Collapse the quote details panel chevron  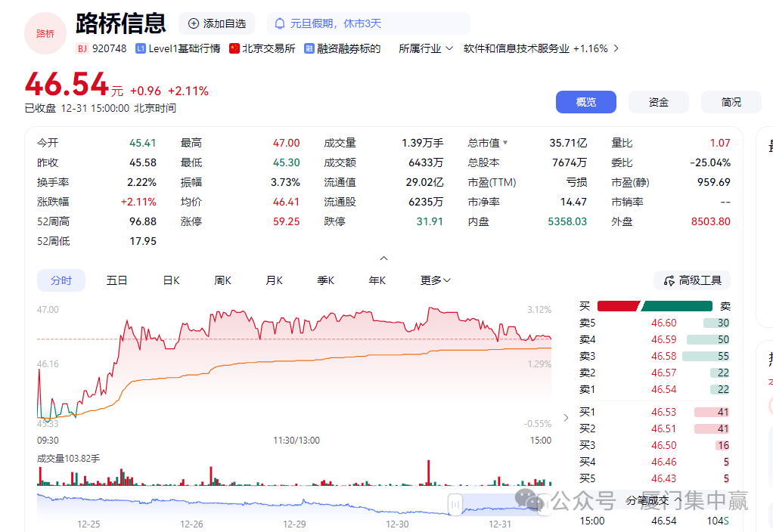[x=384, y=258]
